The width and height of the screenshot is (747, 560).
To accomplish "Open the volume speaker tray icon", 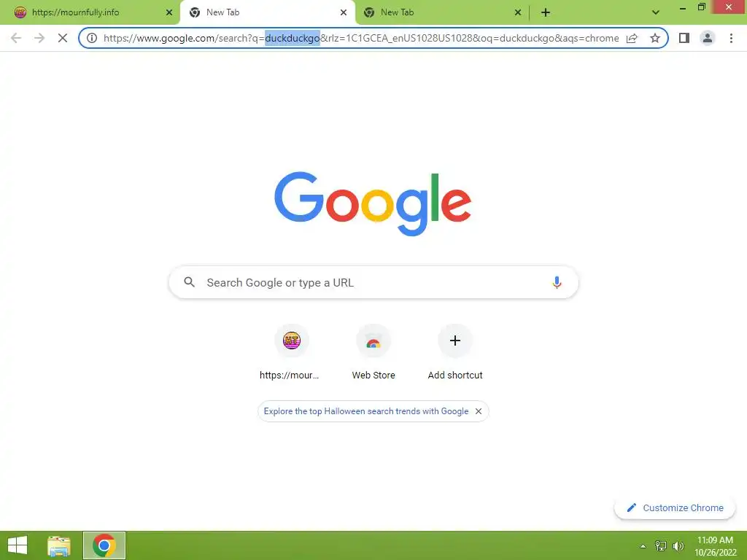I will tap(678, 546).
